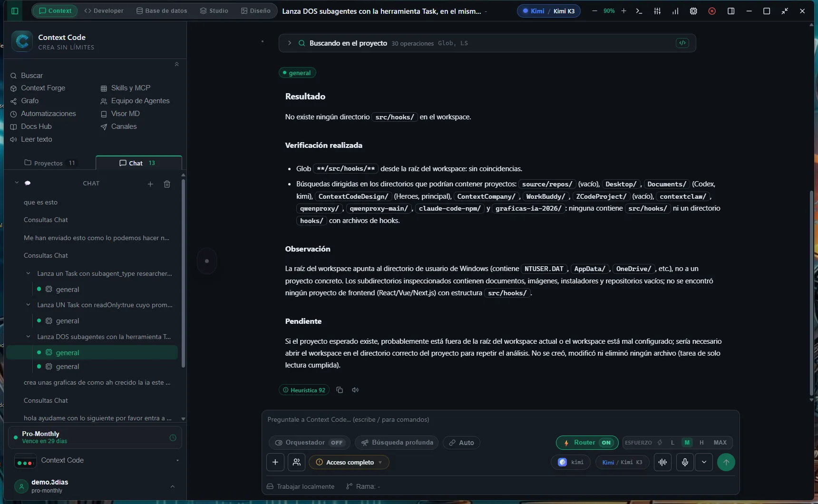Screen dimensions: 818x504
Task: Collapse 'Lanza DOS subagentes con la herramienta' chat
Action: coord(28,337)
